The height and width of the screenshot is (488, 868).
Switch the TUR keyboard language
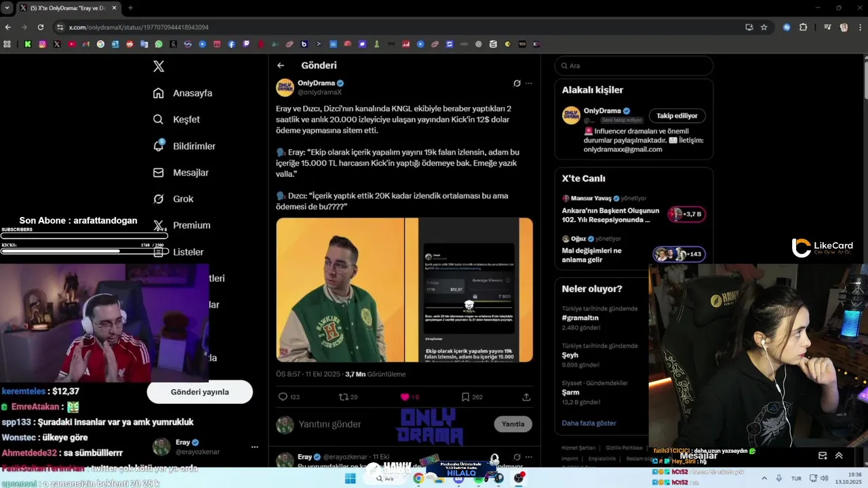tap(796, 479)
